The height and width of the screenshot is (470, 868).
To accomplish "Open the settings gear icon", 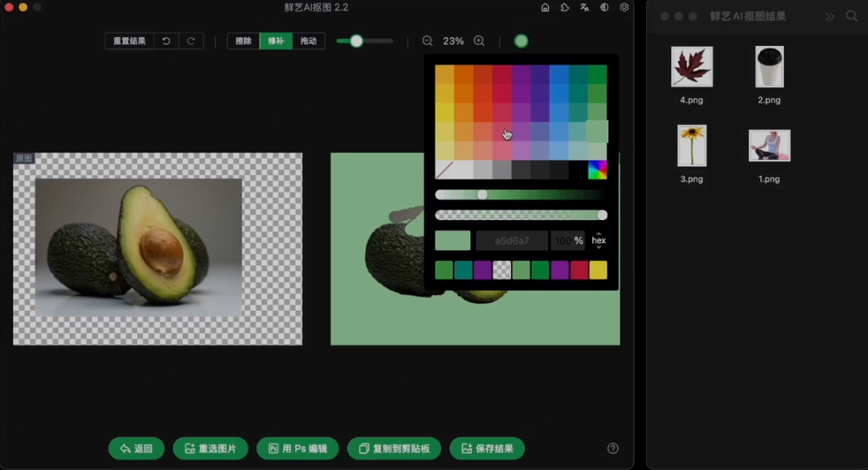I will coord(624,7).
